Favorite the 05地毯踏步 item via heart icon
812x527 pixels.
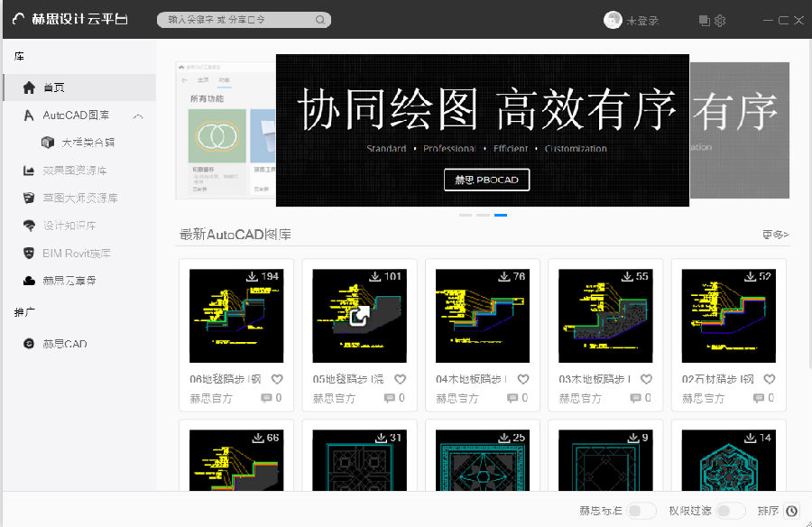click(400, 379)
